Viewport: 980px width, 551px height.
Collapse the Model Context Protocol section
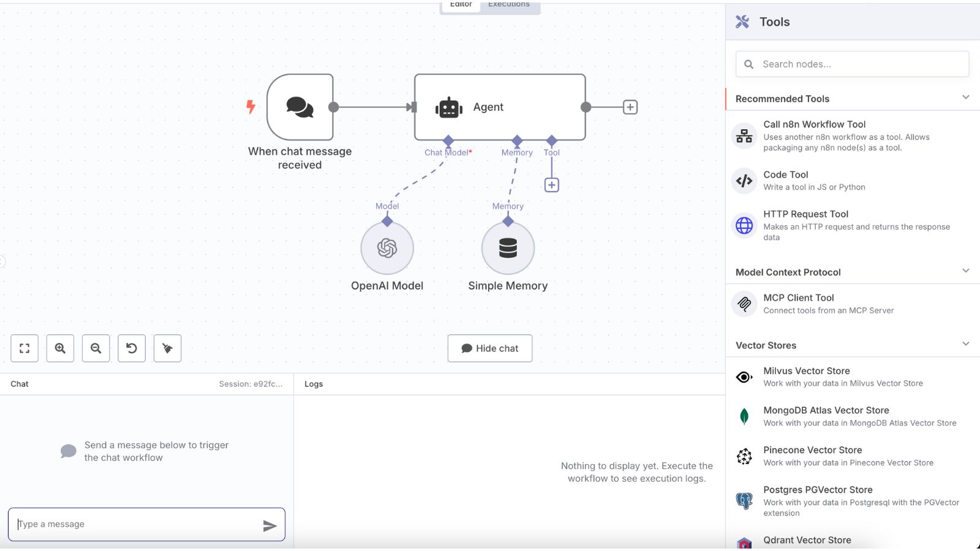[966, 271]
